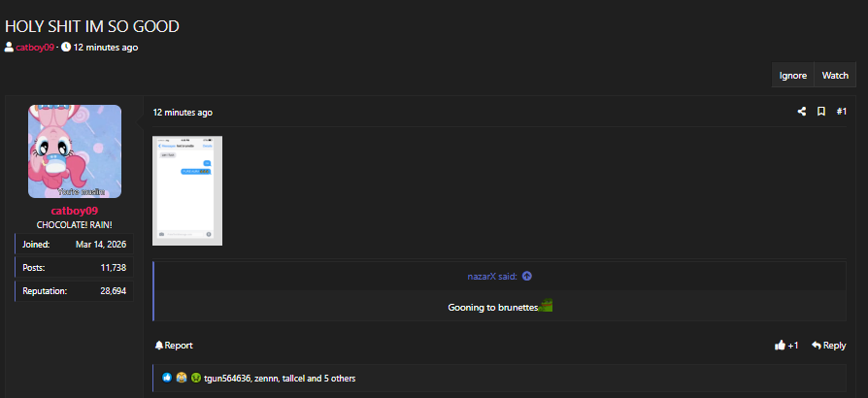This screenshot has height=398, width=868.
Task: Open the catboy09 profile link under the avatar
Action: click(75, 211)
